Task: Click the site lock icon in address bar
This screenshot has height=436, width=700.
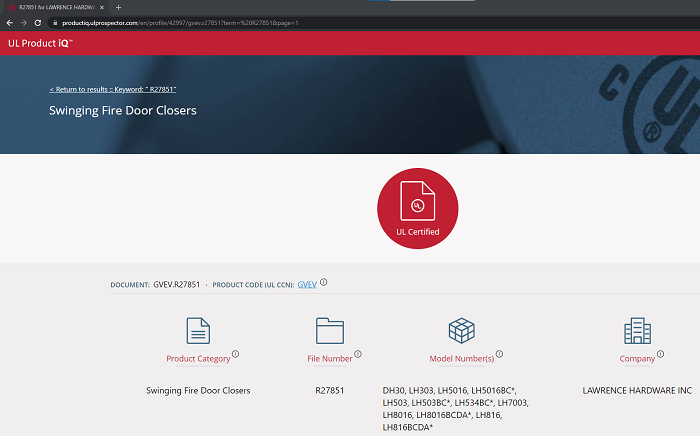Action: [55, 22]
